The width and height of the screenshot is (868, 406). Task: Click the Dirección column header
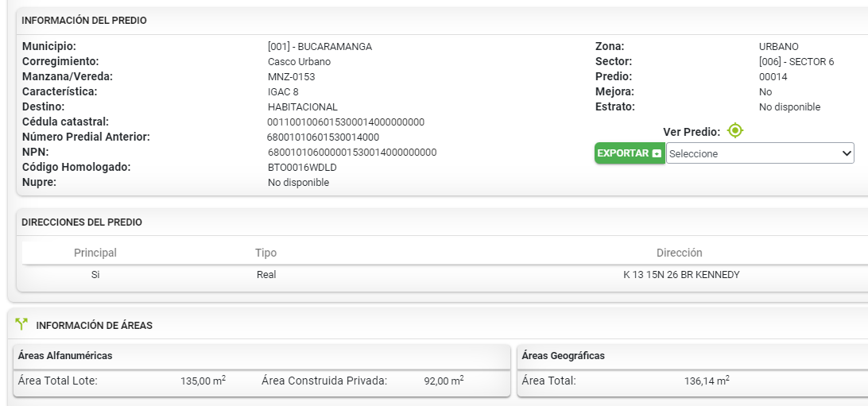coord(679,253)
